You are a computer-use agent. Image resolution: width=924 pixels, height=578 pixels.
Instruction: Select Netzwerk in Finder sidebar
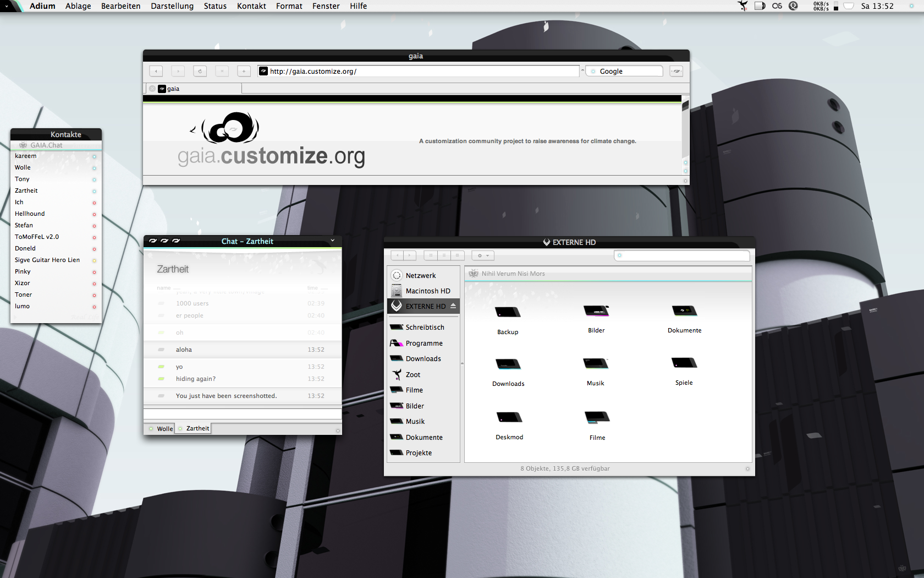[424, 275]
